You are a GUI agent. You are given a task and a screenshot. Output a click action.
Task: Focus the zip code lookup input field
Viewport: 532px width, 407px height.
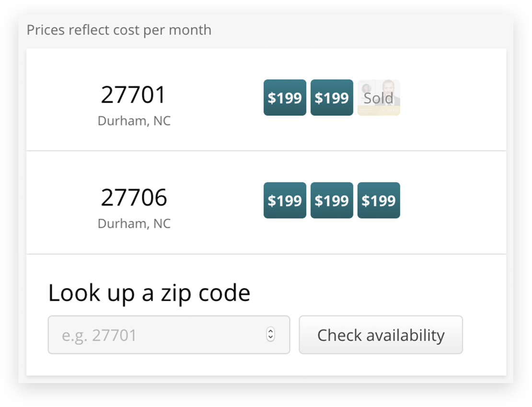[x=158, y=335]
